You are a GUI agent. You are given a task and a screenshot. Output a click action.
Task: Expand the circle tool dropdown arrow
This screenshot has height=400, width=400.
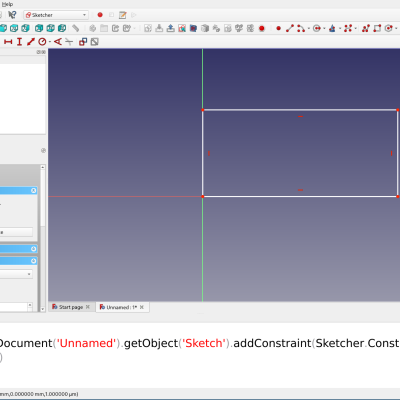tap(324, 29)
